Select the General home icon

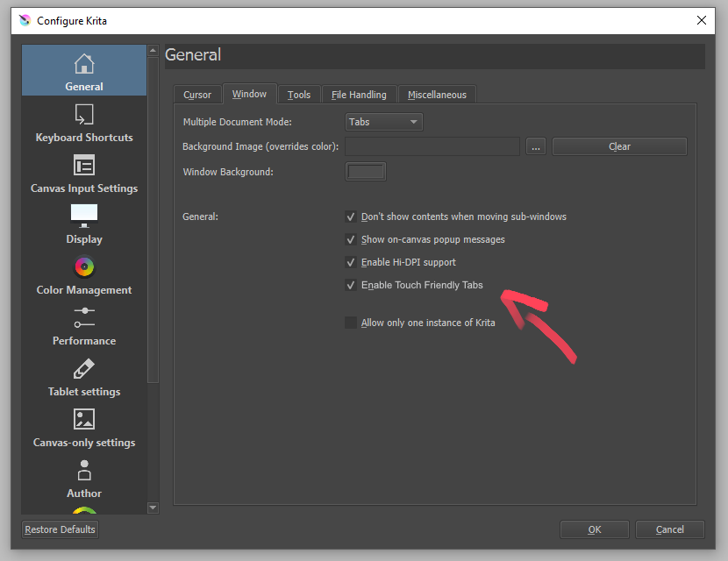[x=84, y=64]
